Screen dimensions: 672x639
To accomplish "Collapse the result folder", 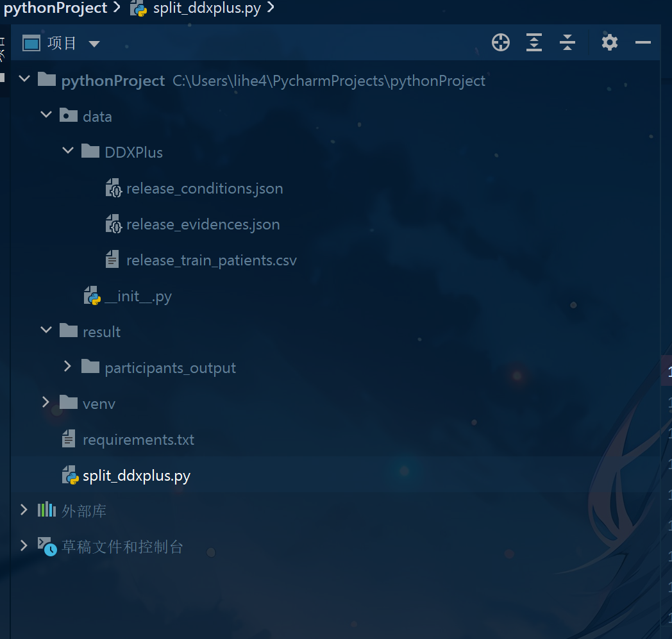I will coord(46,331).
